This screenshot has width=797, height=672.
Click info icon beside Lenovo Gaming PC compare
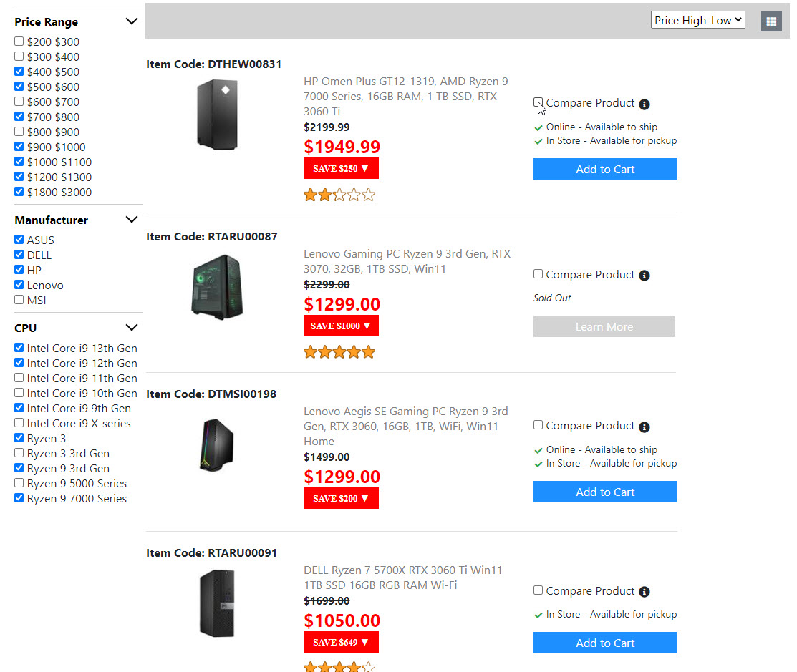(644, 276)
